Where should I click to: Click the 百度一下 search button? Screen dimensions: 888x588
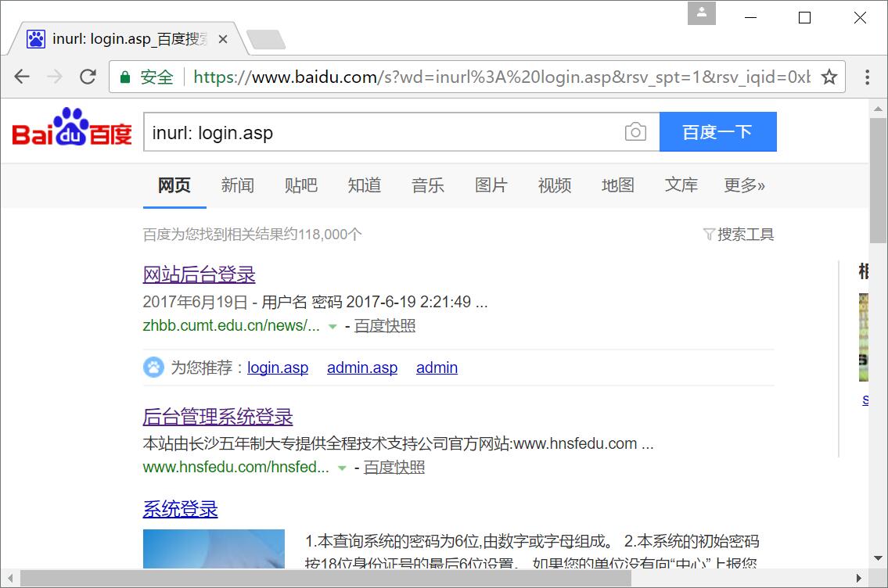(x=718, y=132)
